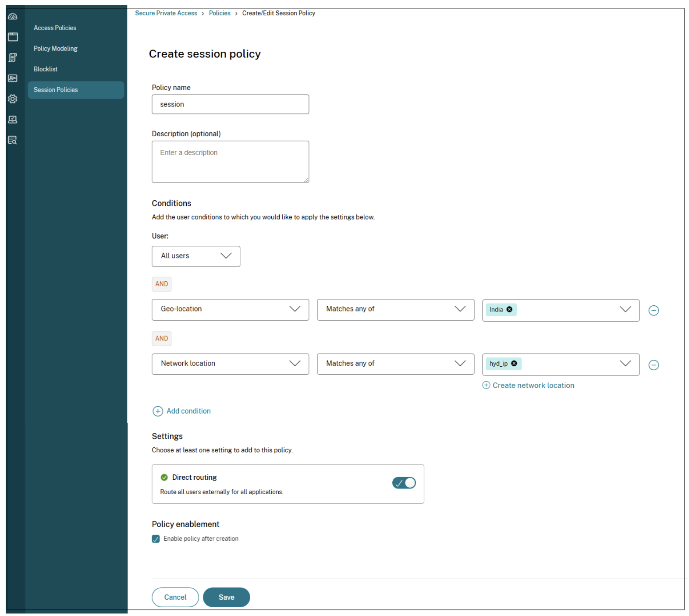The image size is (689, 616).
Task: Remove the Network location condition row
Action: pyautogui.click(x=653, y=365)
